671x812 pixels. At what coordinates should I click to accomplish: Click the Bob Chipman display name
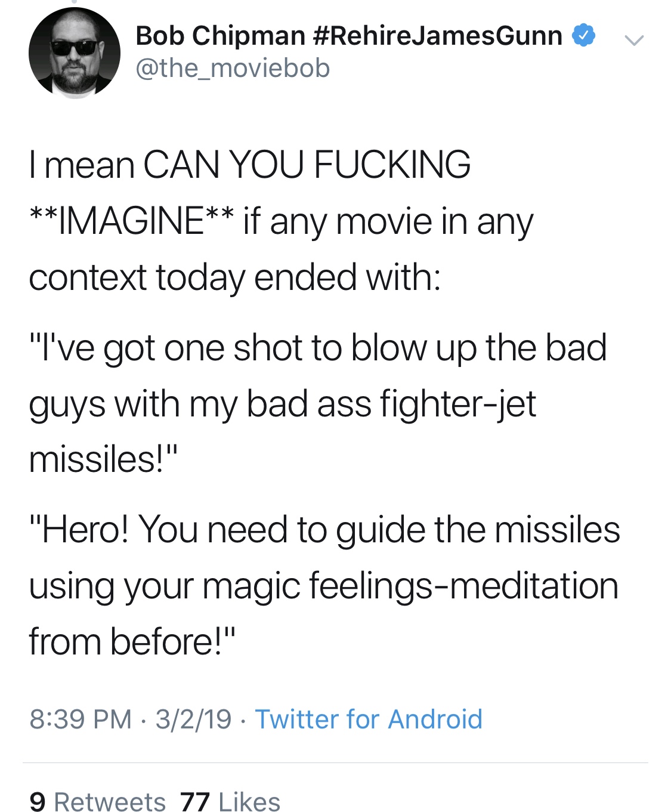click(221, 36)
